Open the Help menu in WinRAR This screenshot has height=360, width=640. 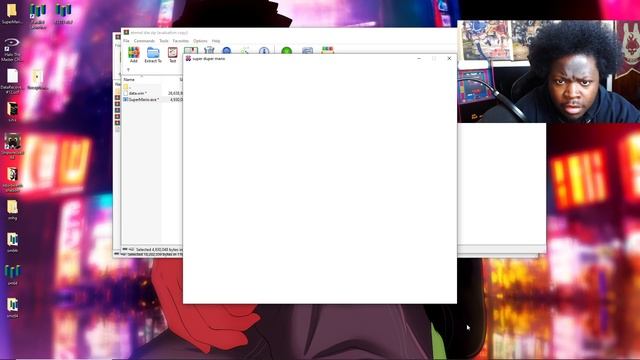216,41
